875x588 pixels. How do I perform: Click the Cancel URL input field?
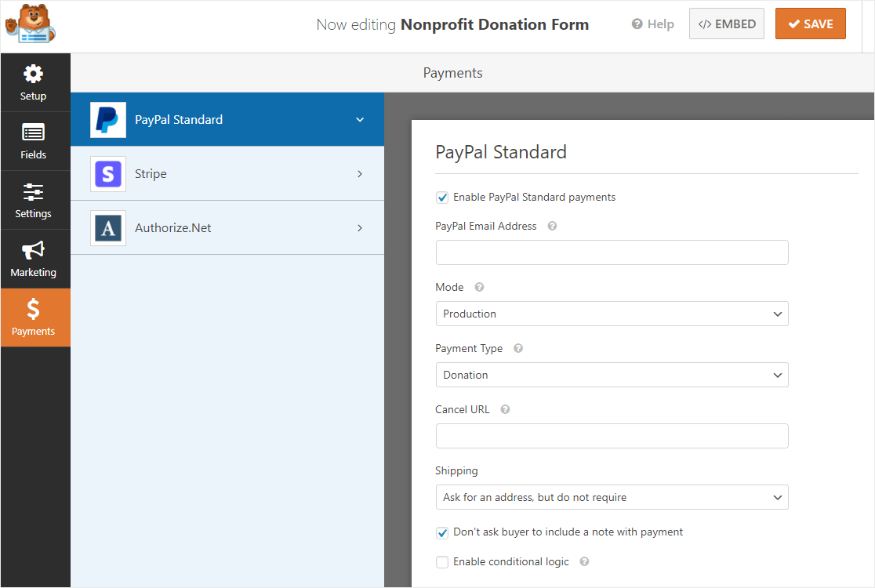(x=612, y=436)
